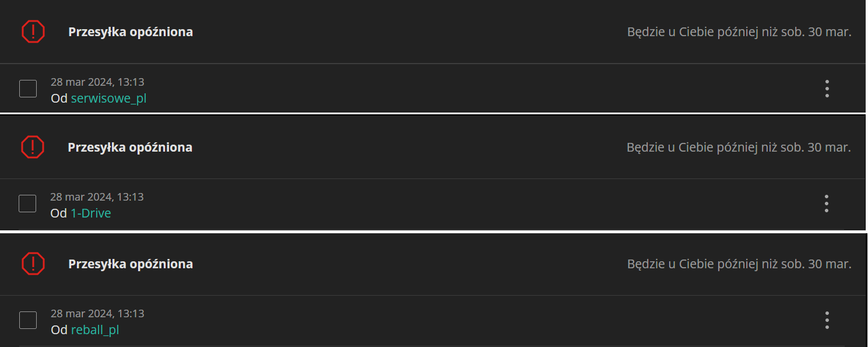This screenshot has height=347, width=868.
Task: Go to the reball_pl seller link
Action: click(95, 330)
